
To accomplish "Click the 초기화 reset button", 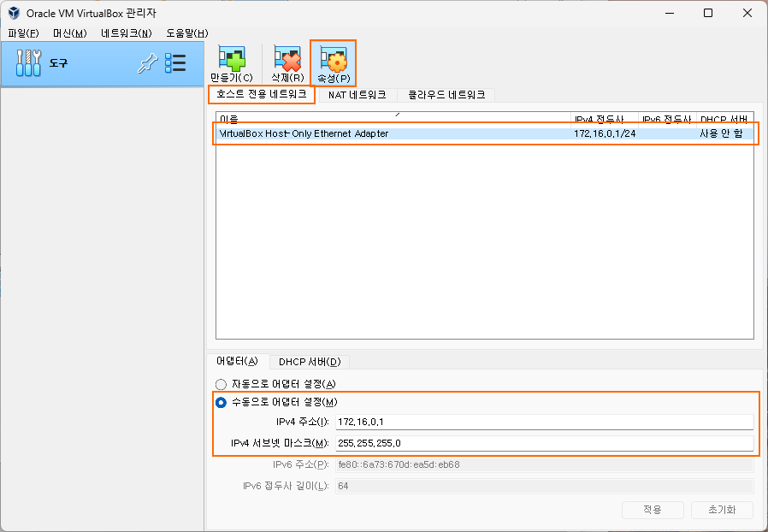I will pos(722,510).
